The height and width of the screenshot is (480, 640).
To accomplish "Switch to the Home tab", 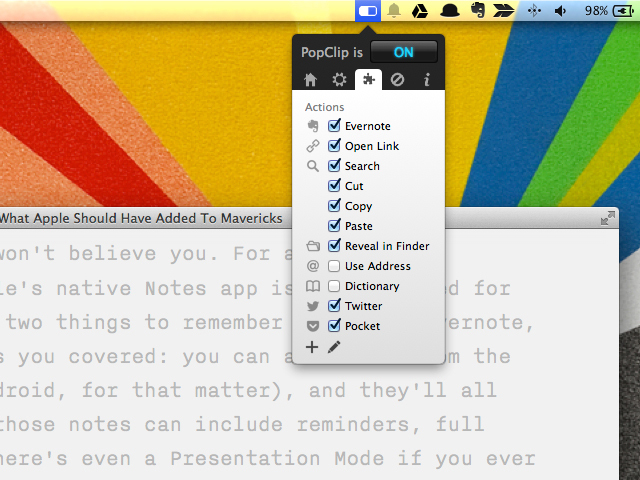I will (x=311, y=80).
